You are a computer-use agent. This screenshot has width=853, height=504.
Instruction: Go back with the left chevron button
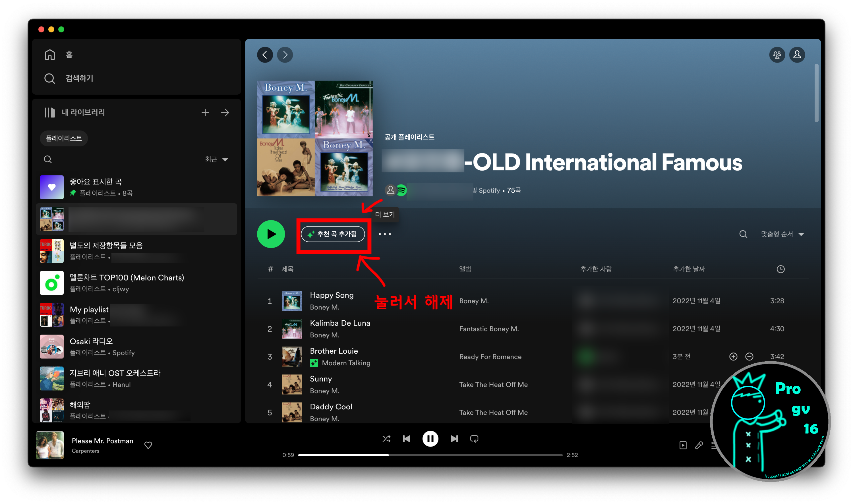pyautogui.click(x=265, y=55)
